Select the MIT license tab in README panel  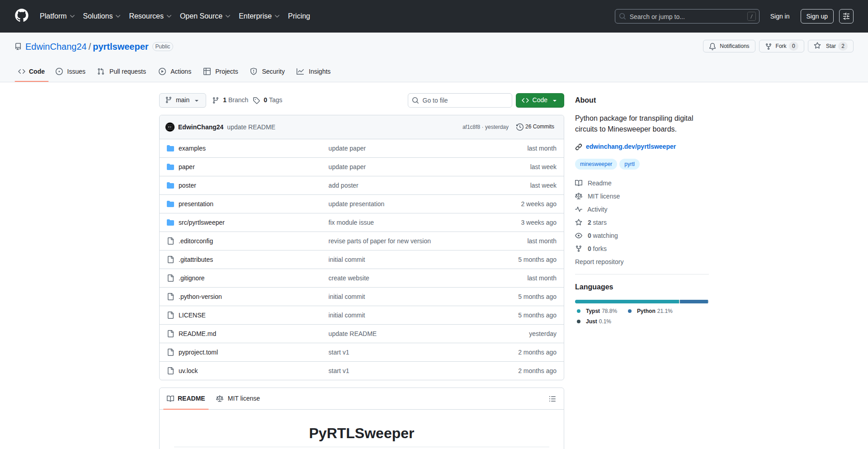[x=238, y=399]
